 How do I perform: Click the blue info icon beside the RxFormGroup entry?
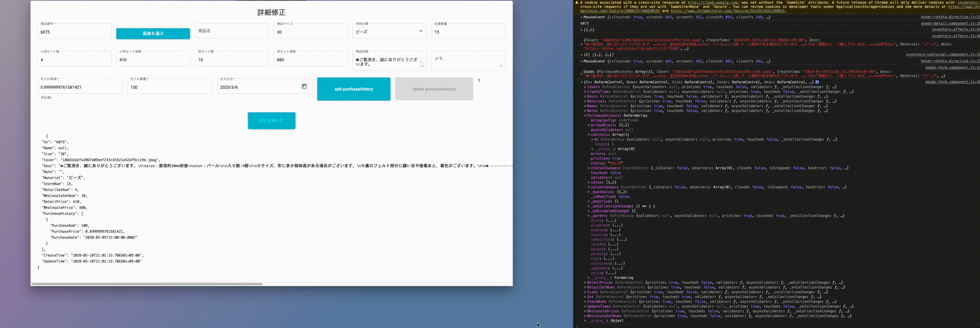[x=817, y=82]
